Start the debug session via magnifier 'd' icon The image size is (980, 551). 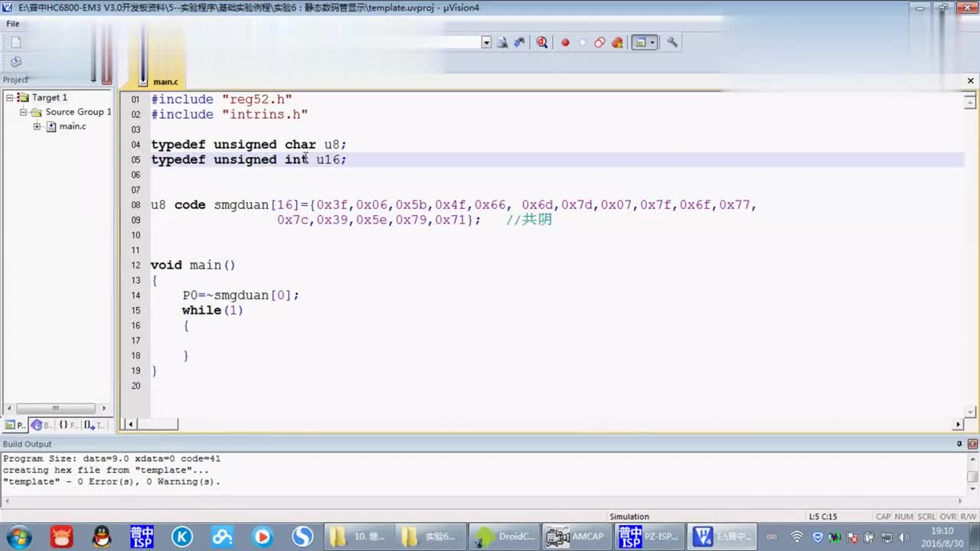click(542, 43)
